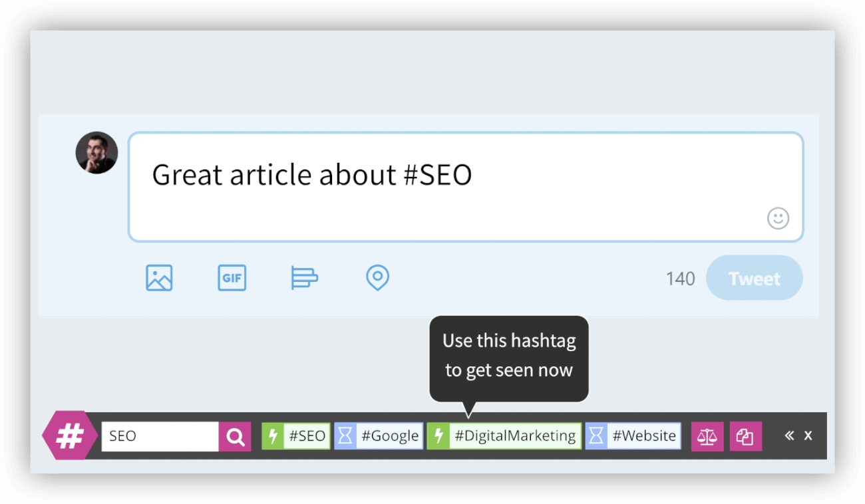The width and height of the screenshot is (865, 504).
Task: Copy hashtags using the copy pages icon
Action: (746, 436)
